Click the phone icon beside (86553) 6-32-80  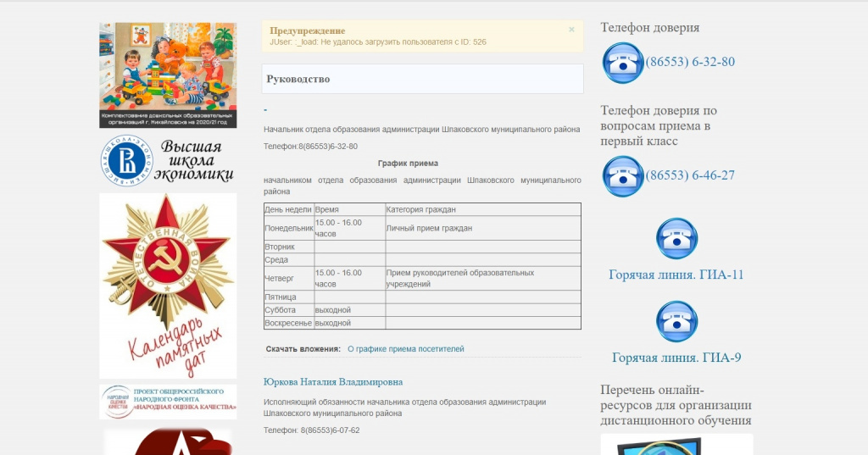pyautogui.click(x=623, y=63)
